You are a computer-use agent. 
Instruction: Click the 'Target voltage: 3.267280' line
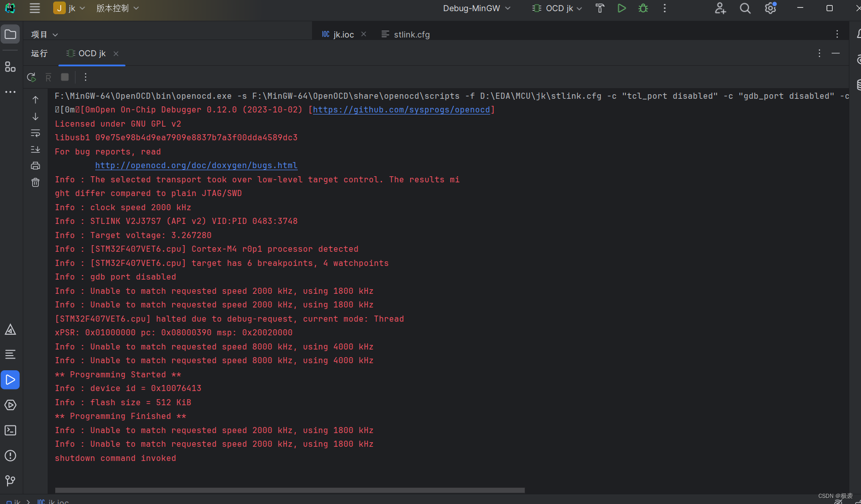tap(133, 236)
